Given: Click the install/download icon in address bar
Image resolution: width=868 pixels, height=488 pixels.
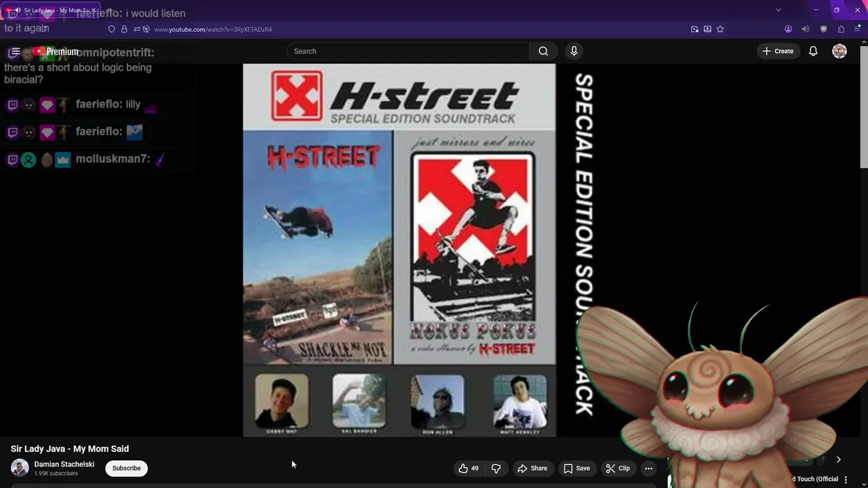Looking at the screenshot, I should (x=707, y=29).
